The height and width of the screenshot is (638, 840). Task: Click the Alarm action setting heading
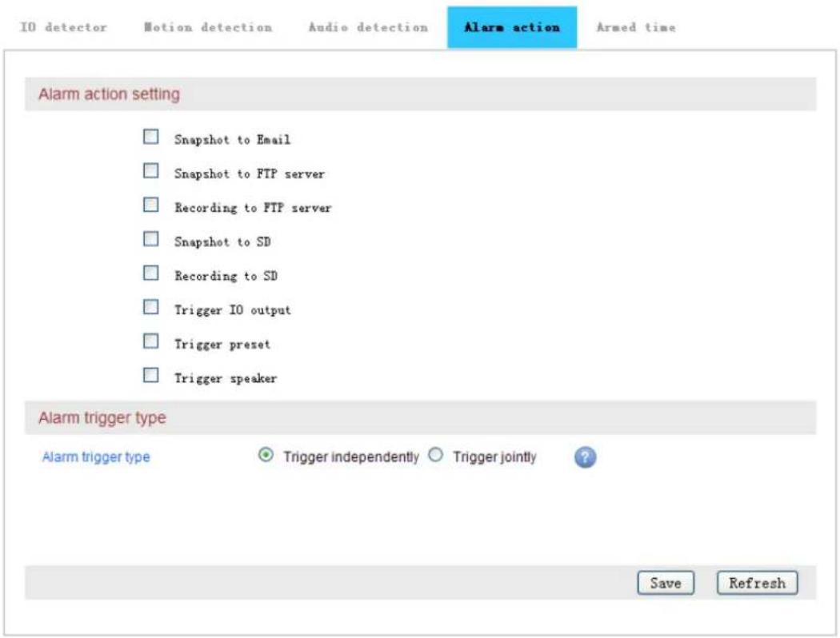pos(109,94)
